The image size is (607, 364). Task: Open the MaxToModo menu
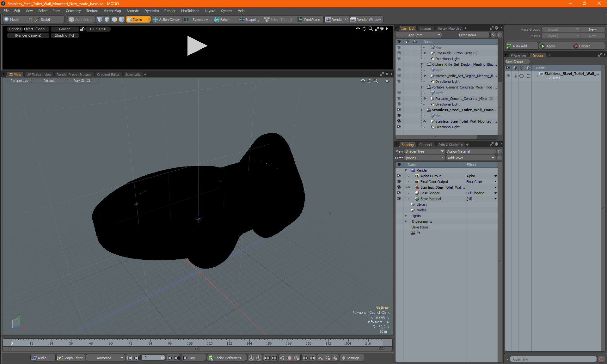point(190,11)
